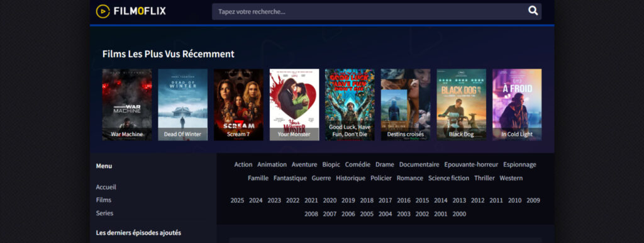Filter by year 2012
Screen dimensions: 644x243
click(x=478, y=201)
